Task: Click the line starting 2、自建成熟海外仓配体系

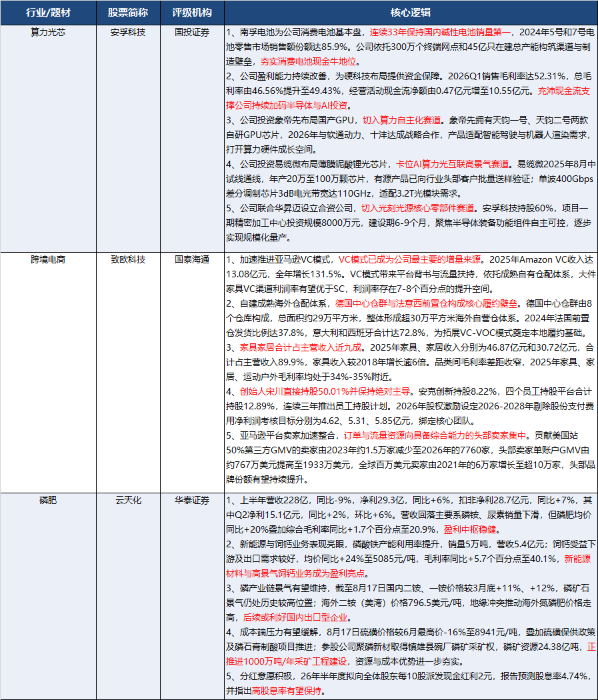Action: click(x=409, y=303)
